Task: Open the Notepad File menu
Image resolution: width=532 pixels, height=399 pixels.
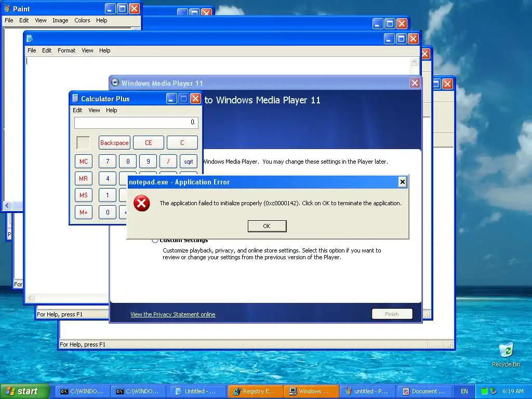Action: (32, 50)
